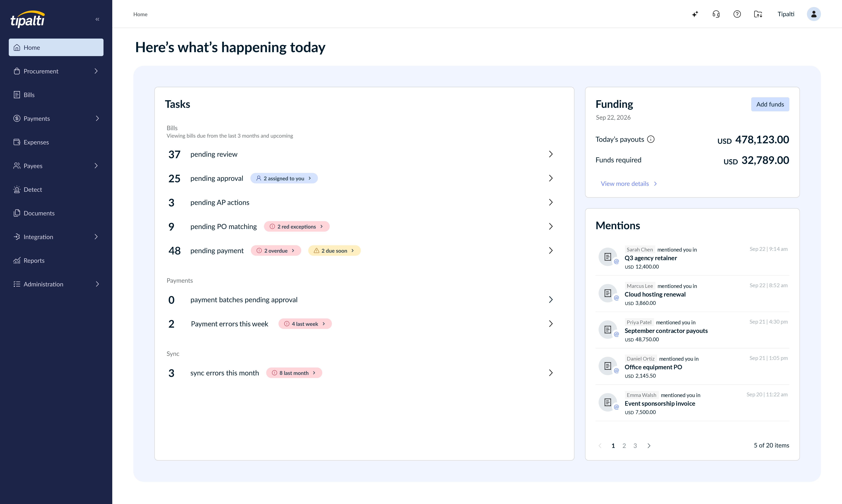Click the Add funds button
The width and height of the screenshot is (842, 504).
point(770,104)
